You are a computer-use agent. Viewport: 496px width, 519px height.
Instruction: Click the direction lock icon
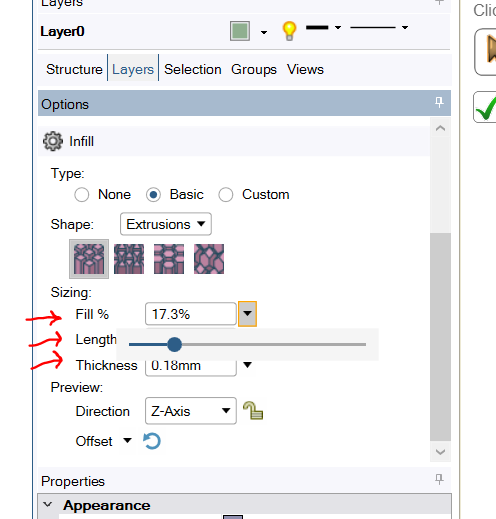[x=253, y=410]
